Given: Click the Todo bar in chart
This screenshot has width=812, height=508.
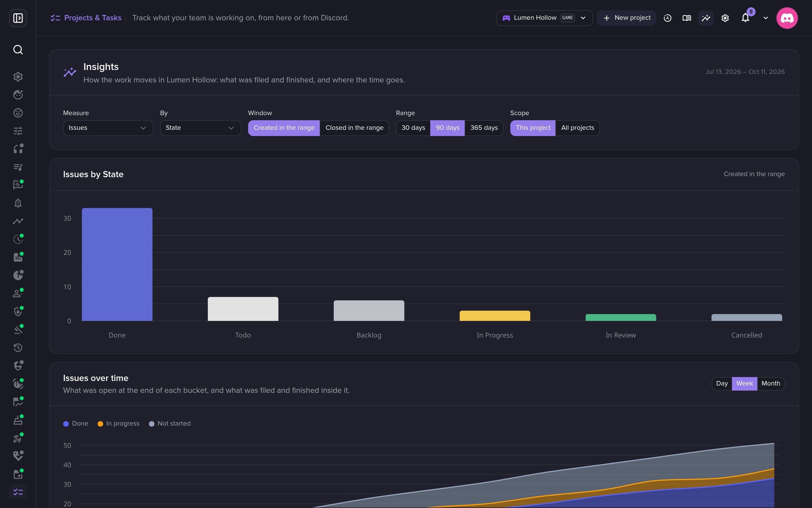Looking at the screenshot, I should click(x=243, y=309).
